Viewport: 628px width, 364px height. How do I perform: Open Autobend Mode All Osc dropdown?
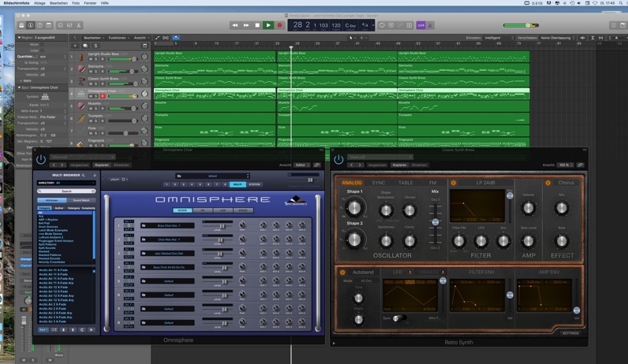366,280
